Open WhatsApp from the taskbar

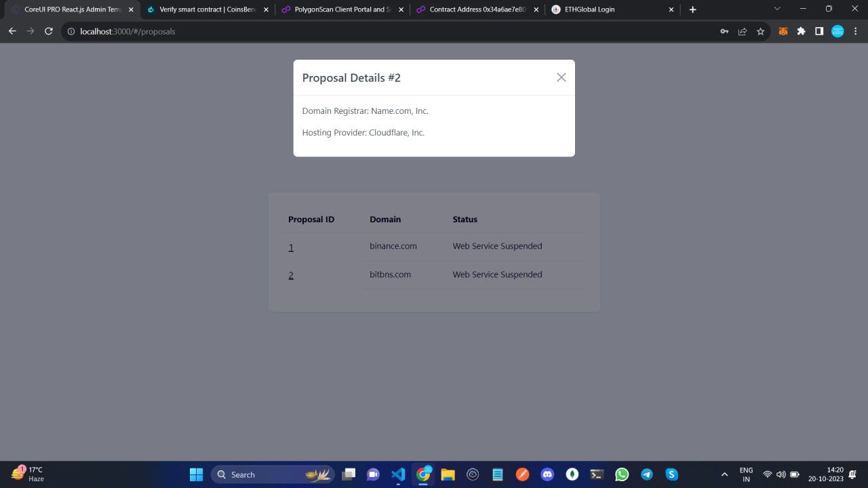tap(622, 474)
